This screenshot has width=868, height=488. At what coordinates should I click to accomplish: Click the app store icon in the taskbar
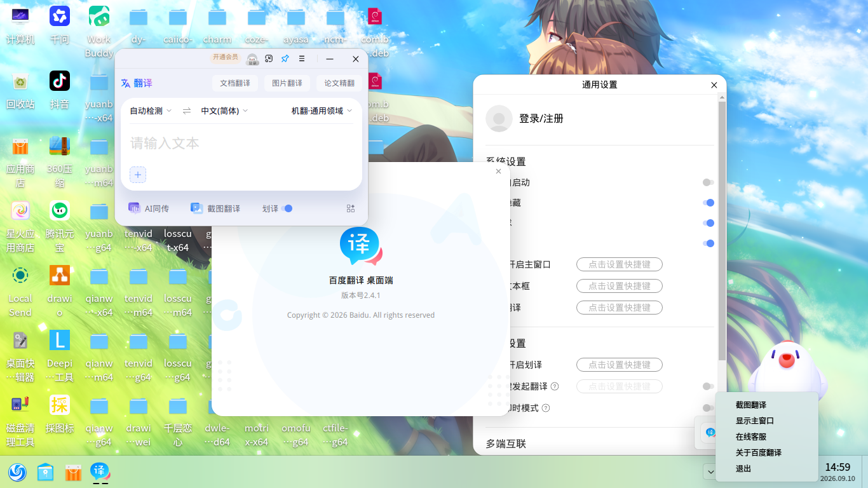click(x=73, y=472)
